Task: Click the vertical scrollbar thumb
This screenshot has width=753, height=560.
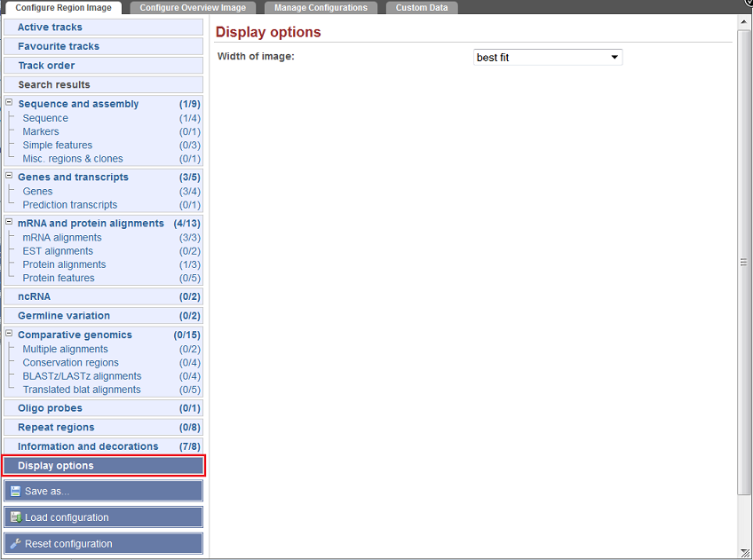Action: tap(743, 262)
